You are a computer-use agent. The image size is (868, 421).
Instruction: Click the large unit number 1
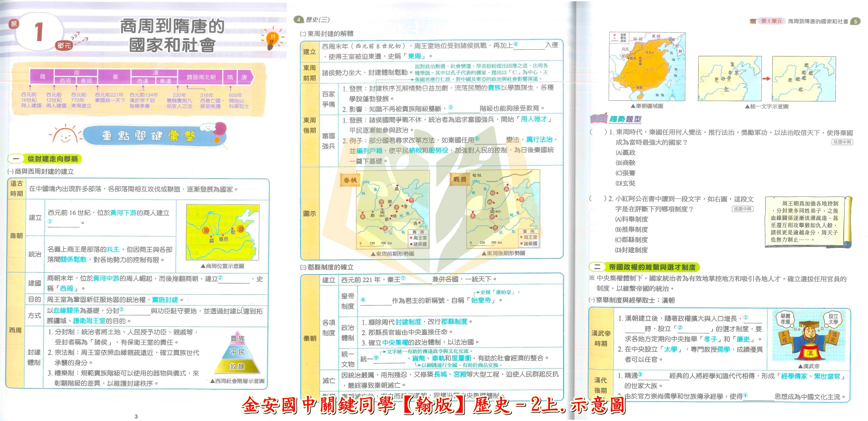click(x=39, y=33)
